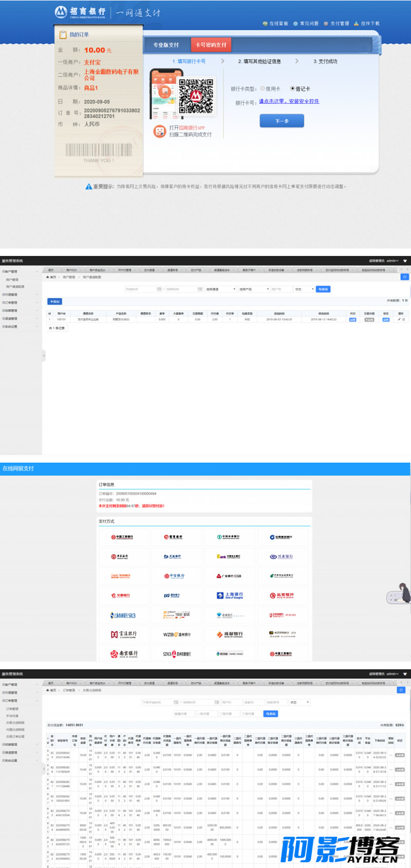Choose 南京银行 bank logo

click(124, 654)
